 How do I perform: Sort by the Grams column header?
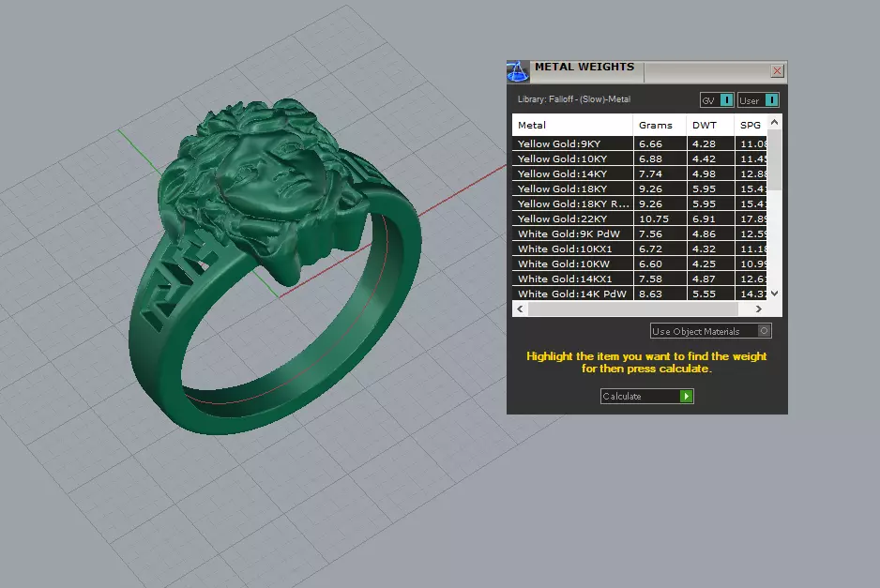pyautogui.click(x=660, y=125)
